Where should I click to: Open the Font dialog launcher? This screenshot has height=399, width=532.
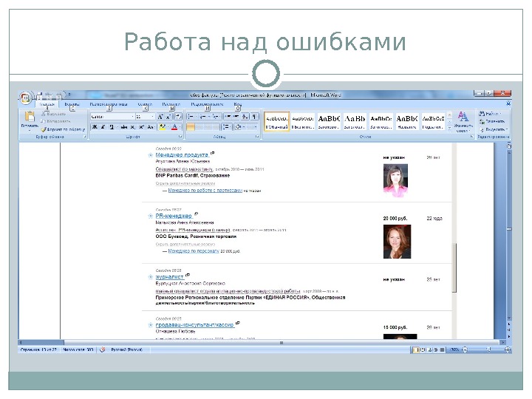click(180, 137)
